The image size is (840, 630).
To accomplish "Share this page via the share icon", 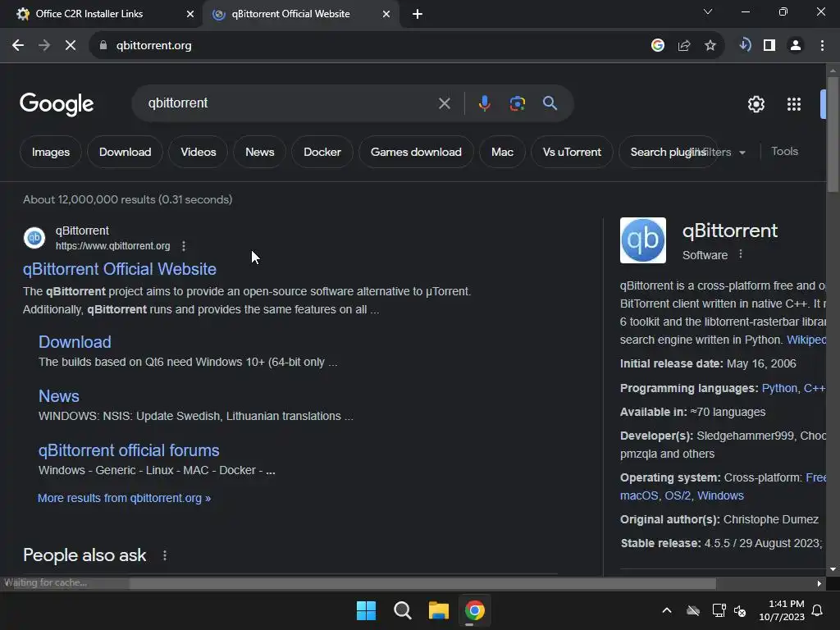I will point(684,46).
